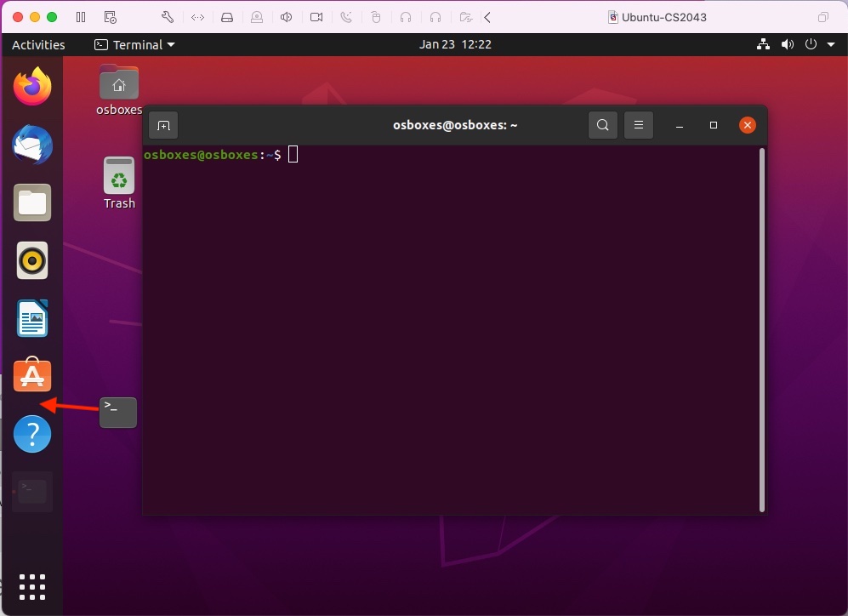848x616 pixels.
Task: Launch Firefox from the dock
Action: point(32,87)
